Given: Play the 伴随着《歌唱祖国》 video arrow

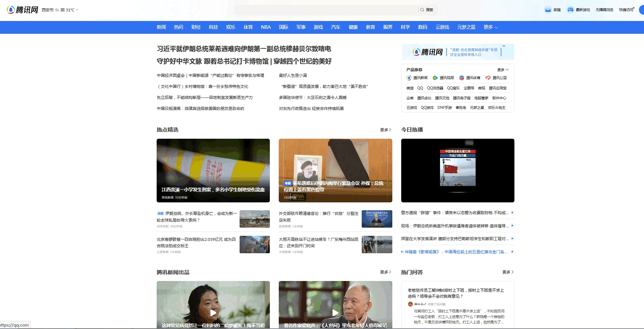Looking at the screenshot, I should pyautogui.click(x=512, y=252).
